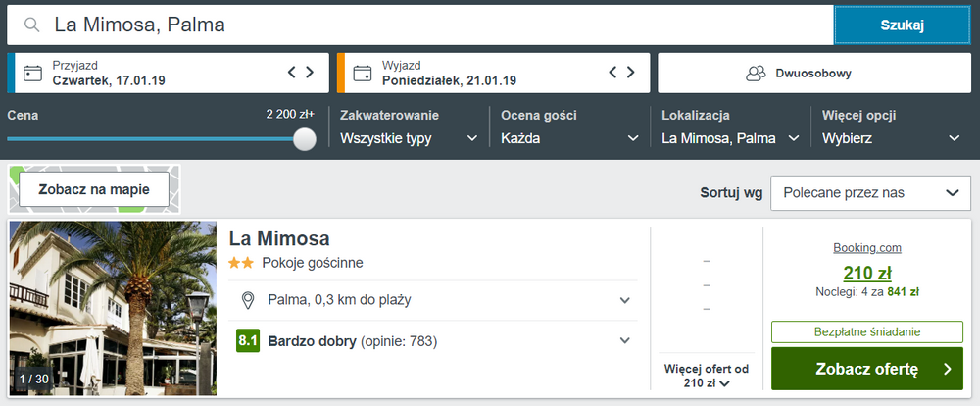The width and height of the screenshot is (980, 406).
Task: Move arrival date to previous day
Action: click(291, 72)
